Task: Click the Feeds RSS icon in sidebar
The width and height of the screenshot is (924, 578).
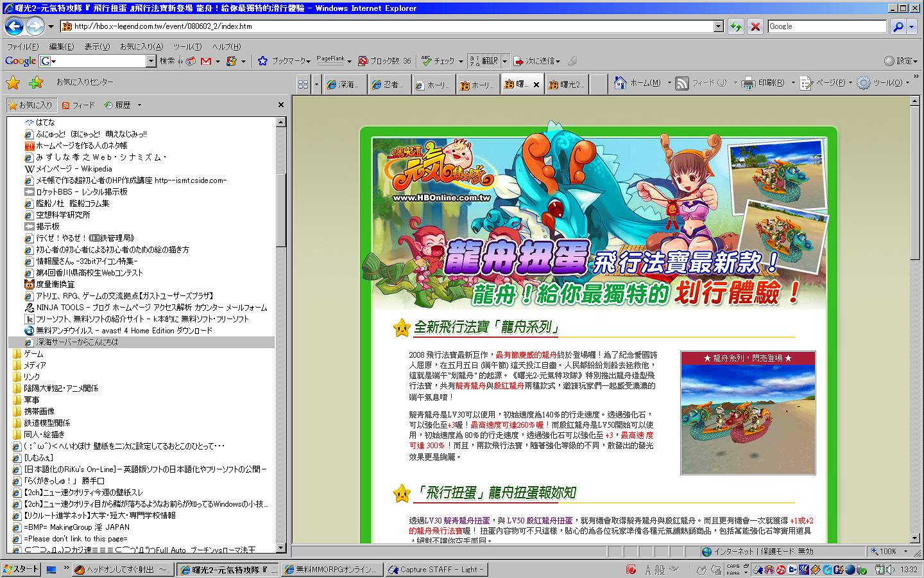Action: (x=65, y=105)
